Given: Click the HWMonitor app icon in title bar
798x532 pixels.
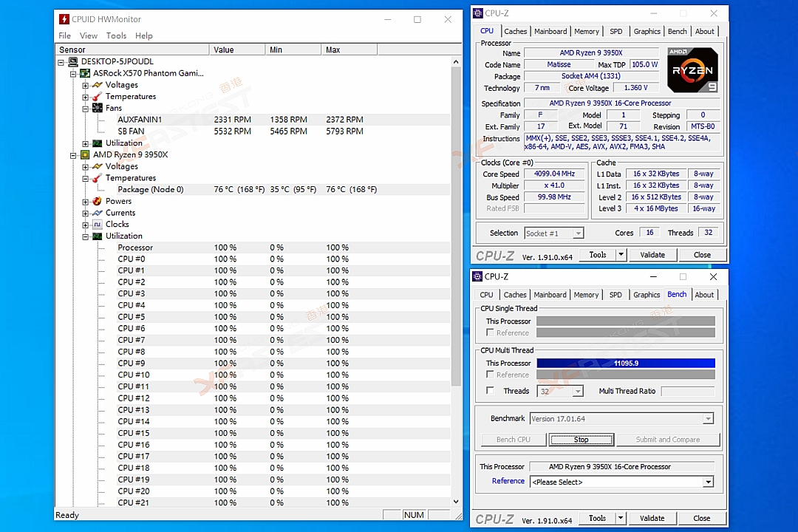Looking at the screenshot, I should [64, 19].
